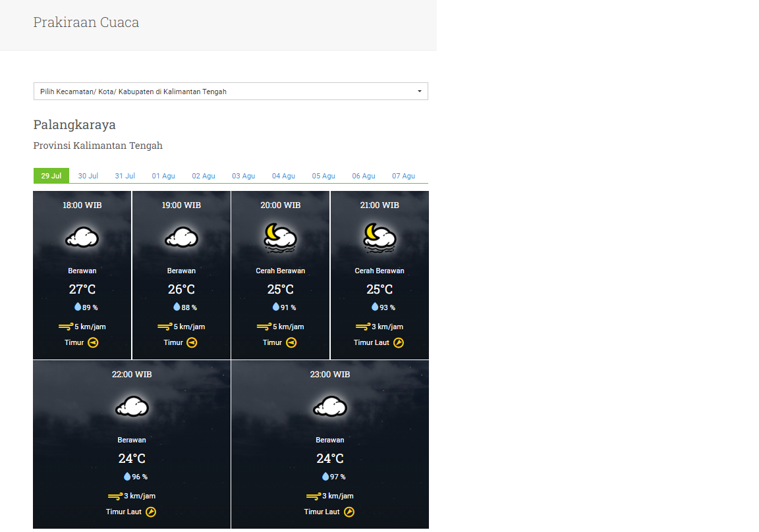Click the moon-cloud icon for 20:00 WIB
This screenshot has height=532, width=759.
[x=280, y=238]
